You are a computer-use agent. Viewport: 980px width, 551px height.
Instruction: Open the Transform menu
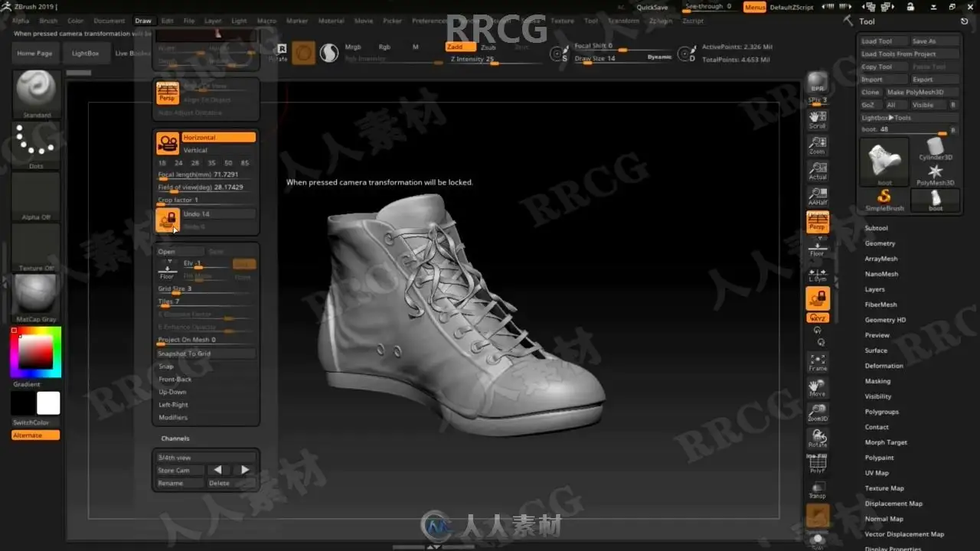point(623,21)
